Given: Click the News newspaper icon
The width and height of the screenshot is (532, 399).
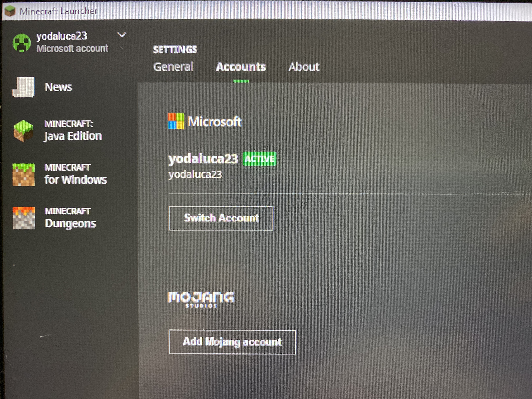Looking at the screenshot, I should [24, 87].
